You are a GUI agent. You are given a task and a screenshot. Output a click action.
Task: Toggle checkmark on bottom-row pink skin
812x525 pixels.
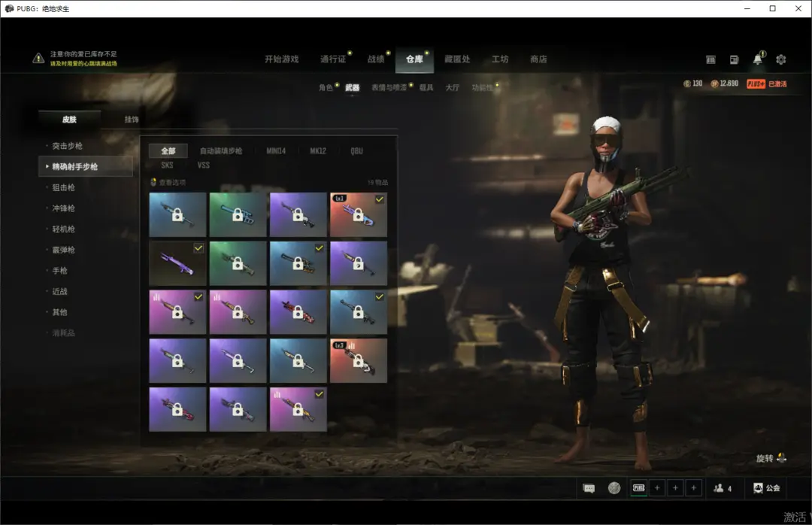pyautogui.click(x=319, y=394)
